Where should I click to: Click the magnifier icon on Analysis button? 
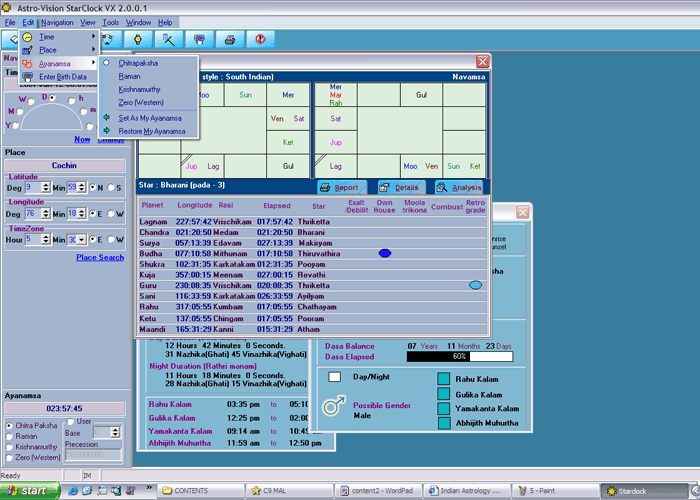tap(442, 188)
